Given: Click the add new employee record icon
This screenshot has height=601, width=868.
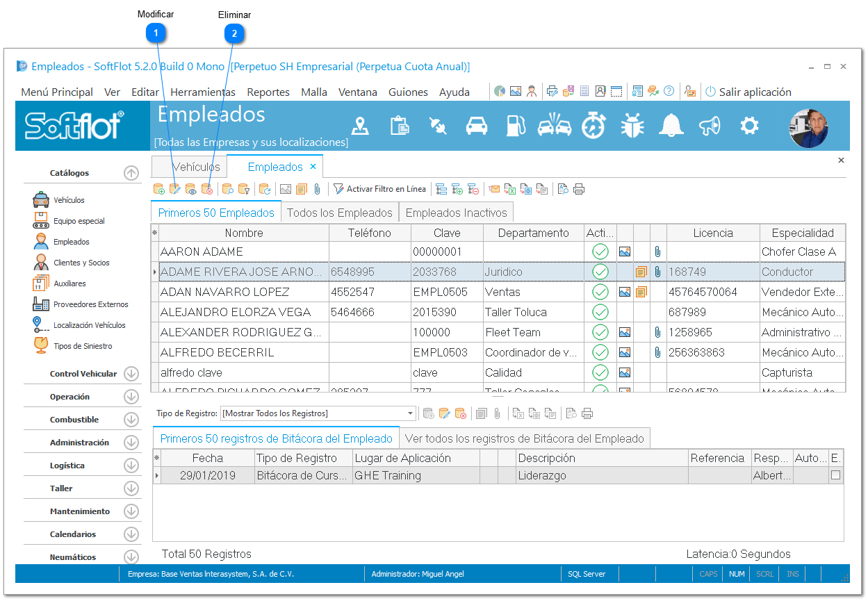Looking at the screenshot, I should [159, 189].
